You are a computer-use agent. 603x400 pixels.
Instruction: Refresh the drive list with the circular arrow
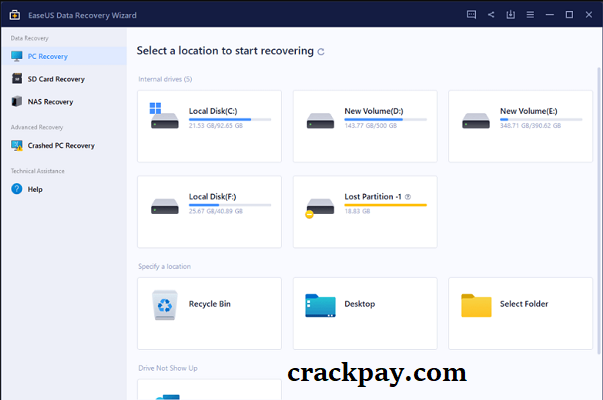coord(321,52)
